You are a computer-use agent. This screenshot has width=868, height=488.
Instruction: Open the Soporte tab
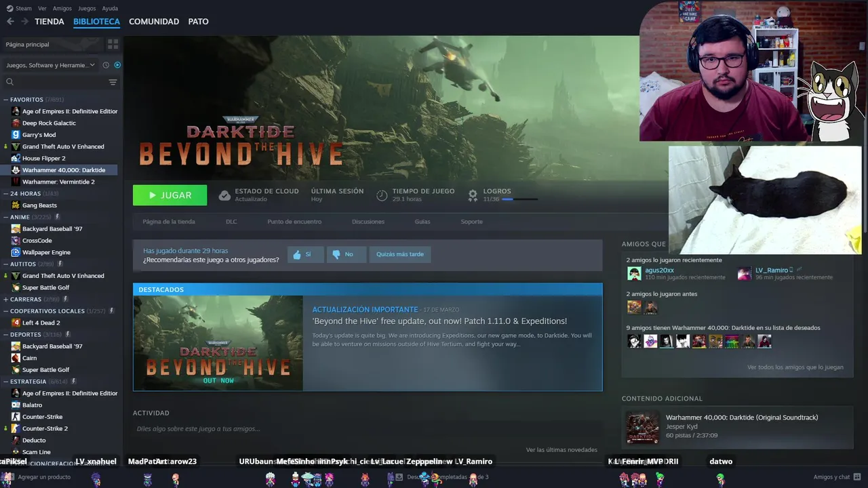472,222
